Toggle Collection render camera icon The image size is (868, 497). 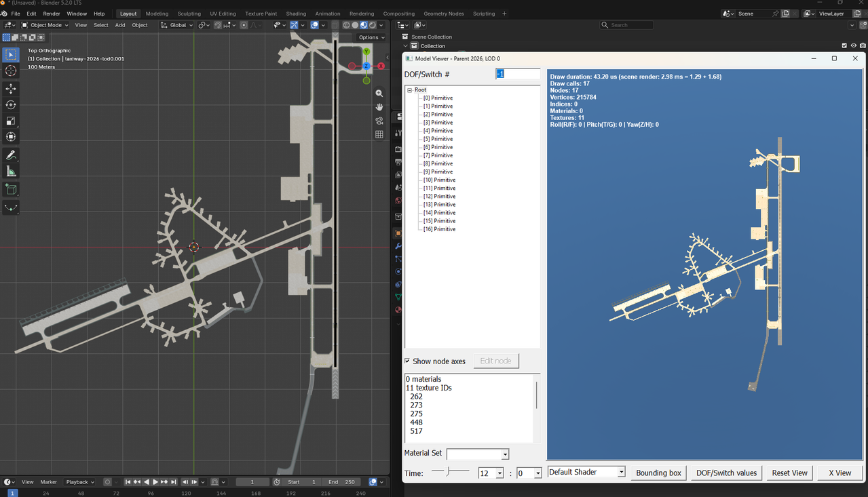point(862,46)
